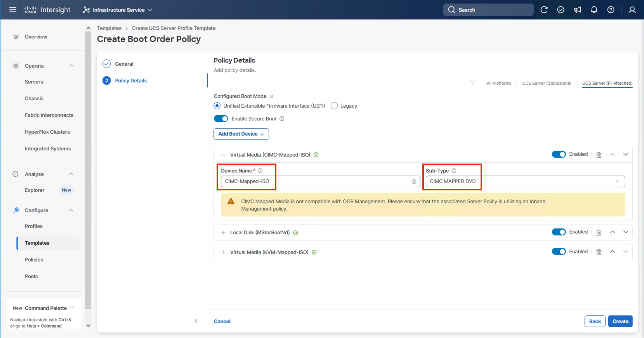Open the announcements megaphone icon

(578, 10)
